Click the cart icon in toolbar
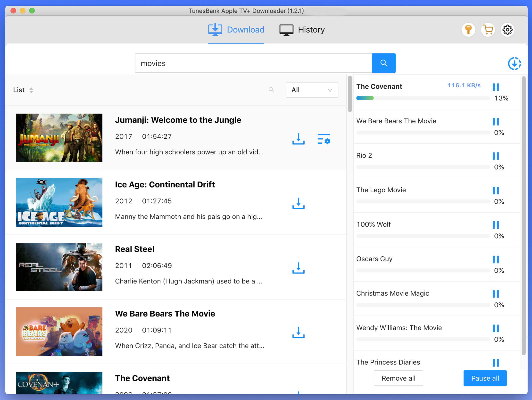The image size is (532, 400). tap(489, 30)
